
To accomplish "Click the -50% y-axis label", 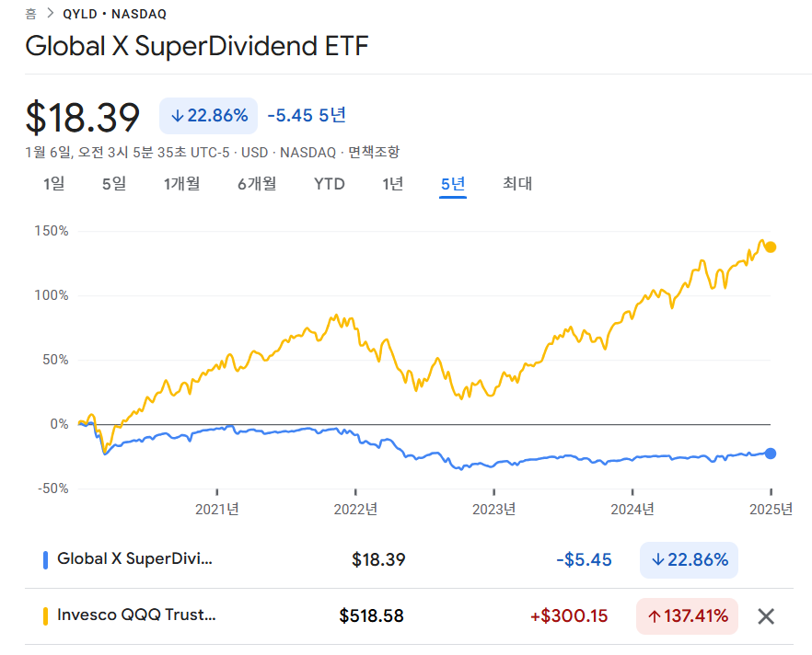I will click(x=52, y=488).
